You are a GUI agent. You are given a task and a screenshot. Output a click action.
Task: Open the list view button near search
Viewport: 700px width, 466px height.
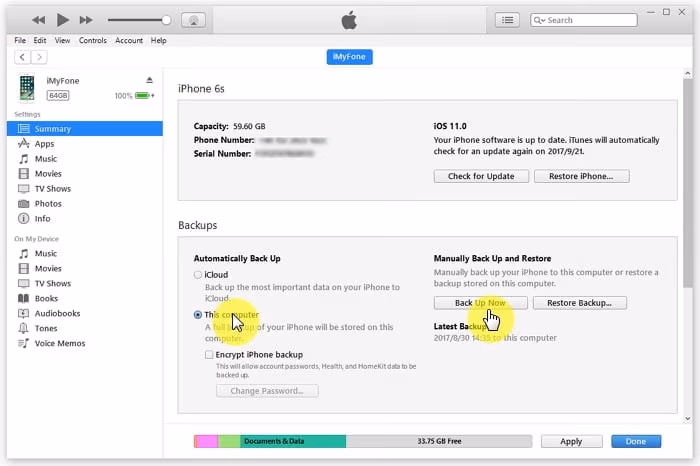pyautogui.click(x=507, y=20)
